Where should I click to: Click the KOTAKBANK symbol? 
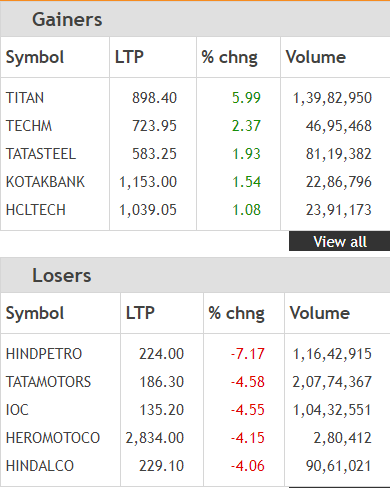coord(45,182)
